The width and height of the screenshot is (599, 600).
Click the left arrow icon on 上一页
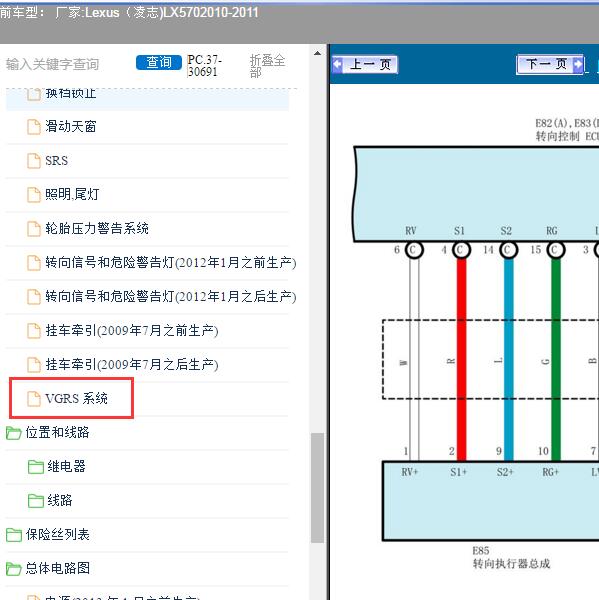[338, 64]
